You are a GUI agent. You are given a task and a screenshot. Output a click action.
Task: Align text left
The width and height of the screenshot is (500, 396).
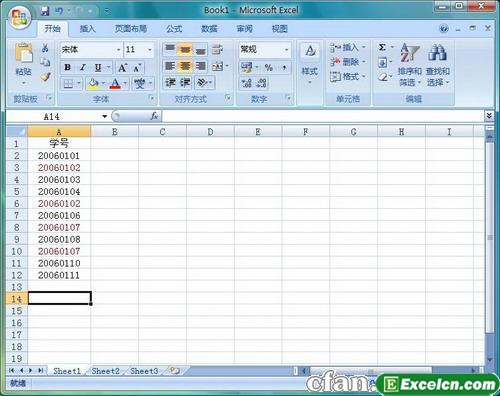170,66
